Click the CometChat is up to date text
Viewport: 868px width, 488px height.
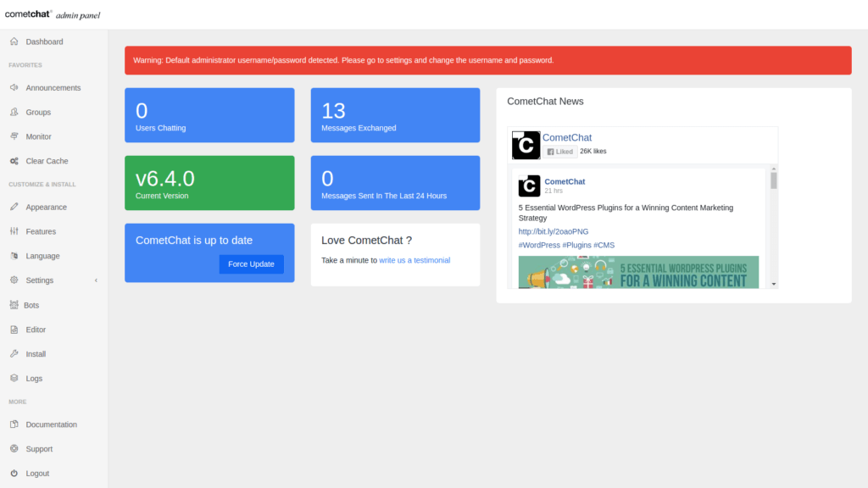[x=194, y=240]
